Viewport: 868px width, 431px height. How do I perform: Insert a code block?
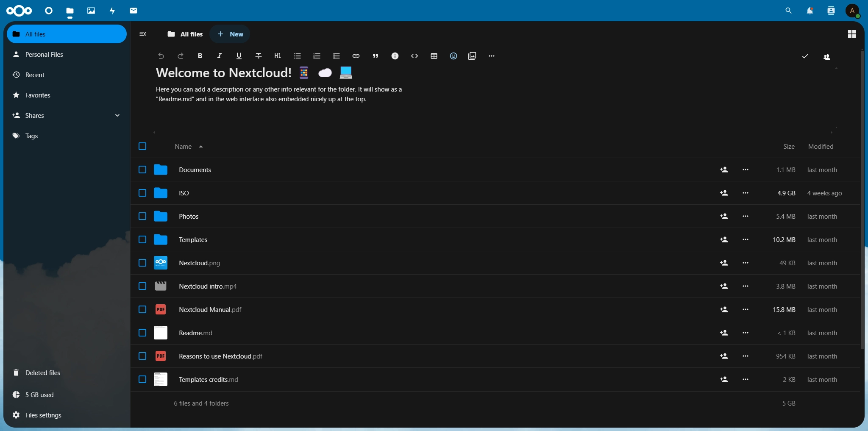pyautogui.click(x=415, y=56)
